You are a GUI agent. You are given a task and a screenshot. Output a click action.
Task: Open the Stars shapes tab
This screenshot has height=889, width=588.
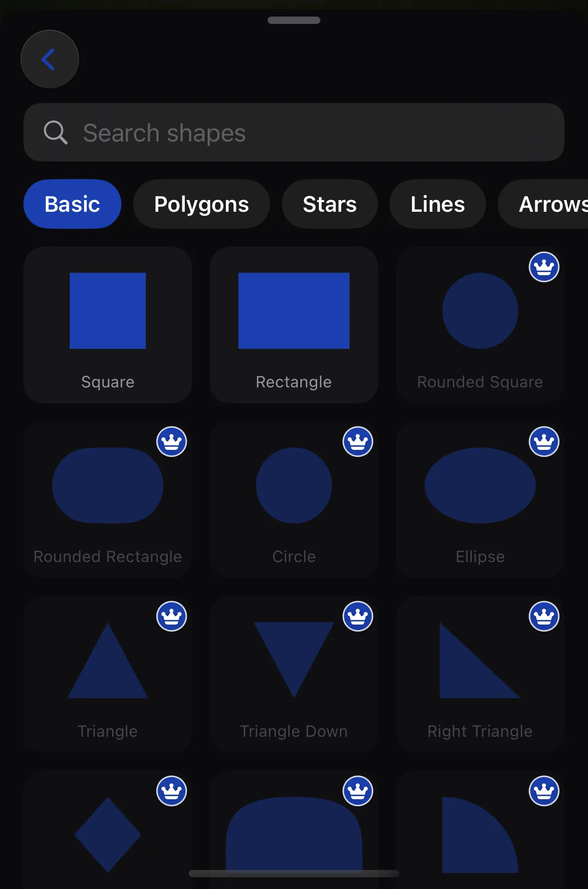point(330,204)
